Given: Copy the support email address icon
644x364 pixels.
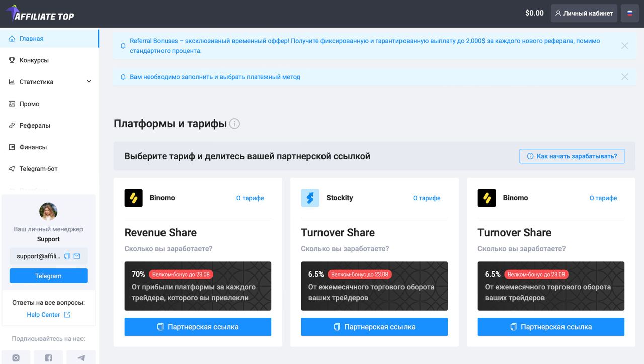Looking at the screenshot, I should tap(67, 256).
